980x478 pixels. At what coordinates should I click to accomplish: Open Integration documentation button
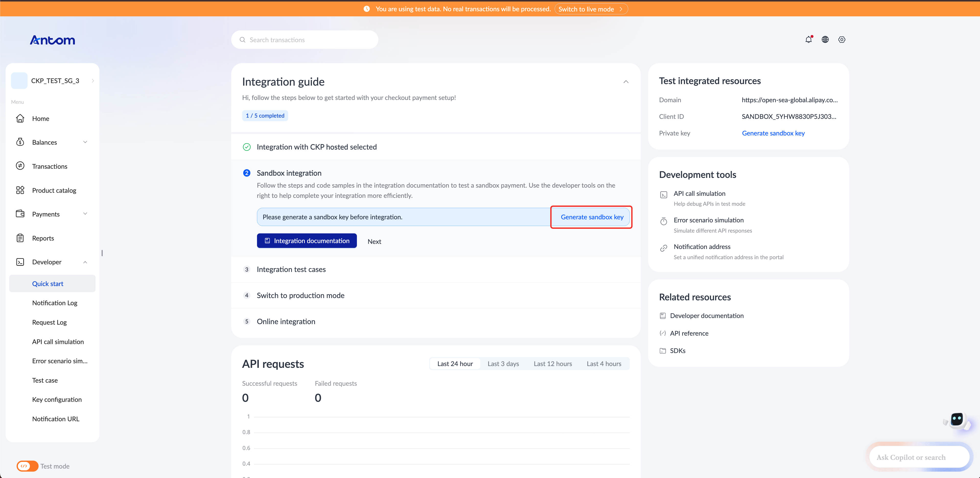click(x=307, y=241)
